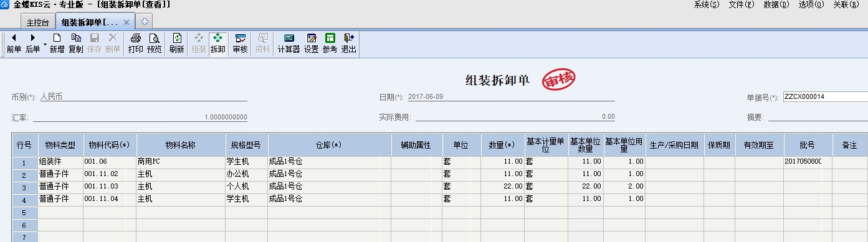868x242 pixels.
Task: Click the 仓库(*) column header
Action: (330, 145)
